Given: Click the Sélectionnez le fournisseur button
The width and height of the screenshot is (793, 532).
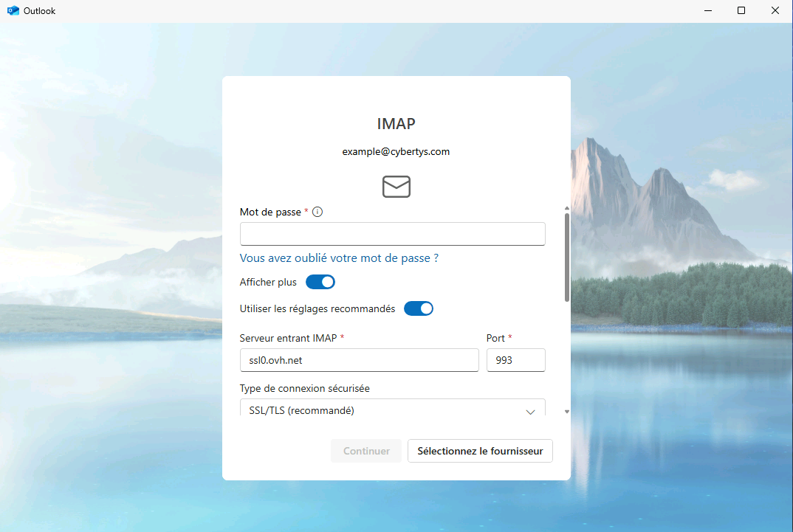Looking at the screenshot, I should coord(480,450).
